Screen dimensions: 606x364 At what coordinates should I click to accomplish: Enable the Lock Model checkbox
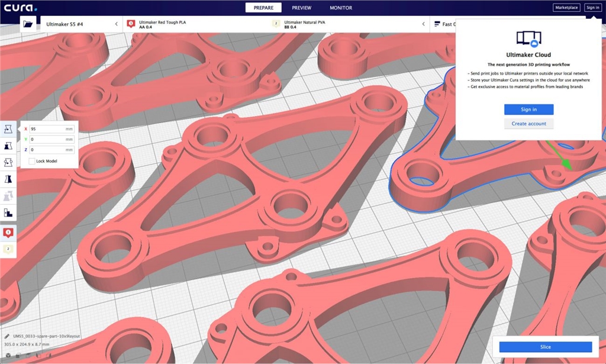pos(32,161)
